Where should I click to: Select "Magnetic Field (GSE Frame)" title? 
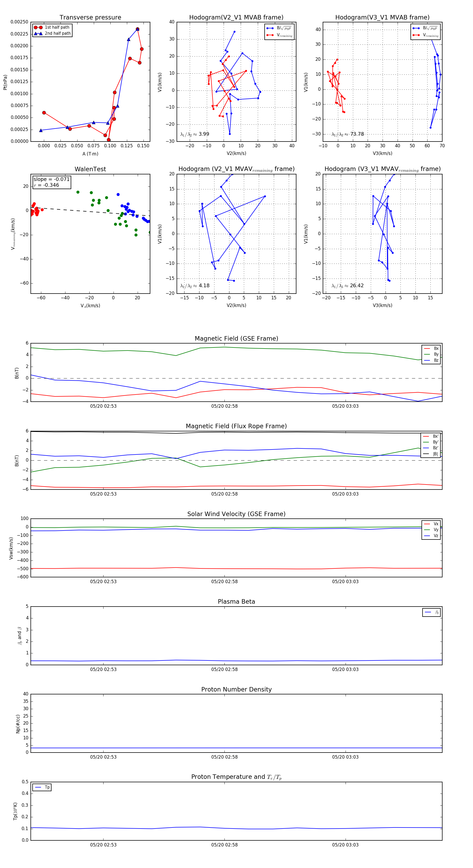coord(236,339)
